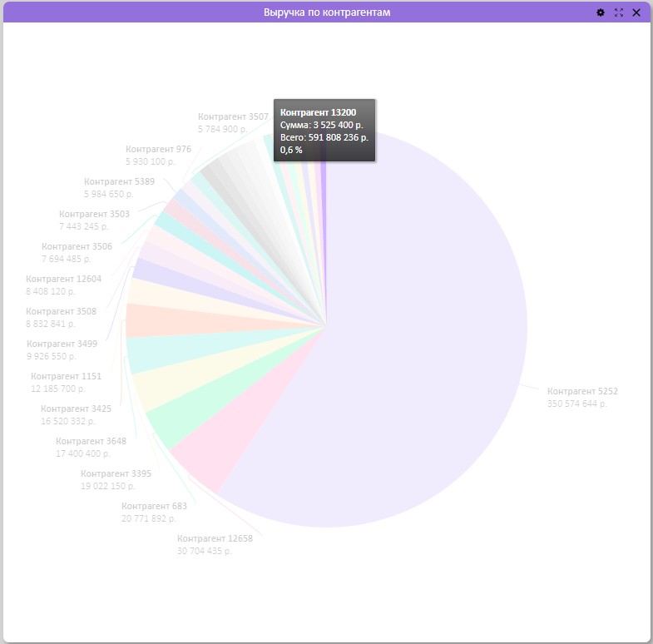This screenshot has width=653, height=644.
Task: Open the chart settings gear icon
Action: pos(600,12)
